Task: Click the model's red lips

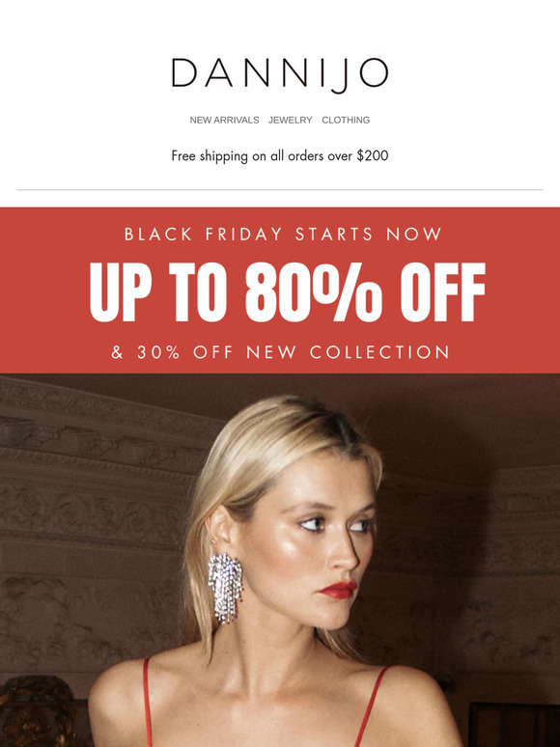Action: (338, 590)
